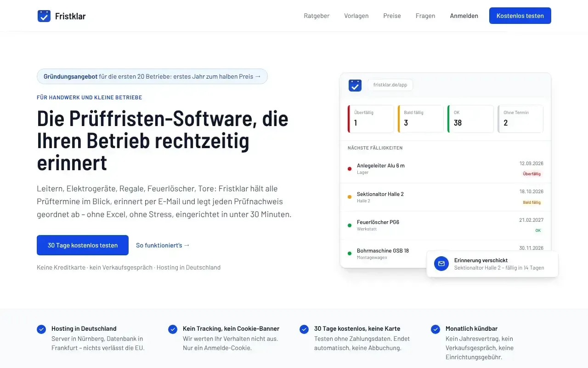The image size is (588, 368).
Task: Click the FÜR HANDWERK UND KLEINE BETRIEBE label
Action: point(90,98)
